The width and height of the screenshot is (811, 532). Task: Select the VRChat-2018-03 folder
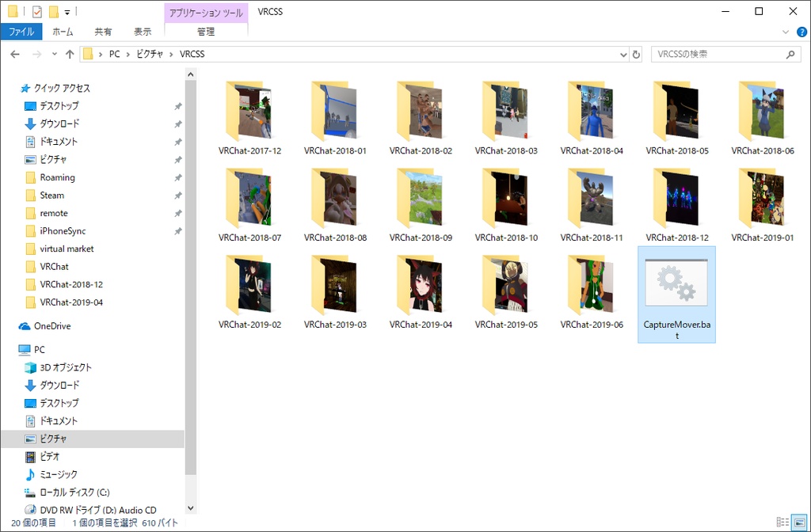click(x=506, y=118)
